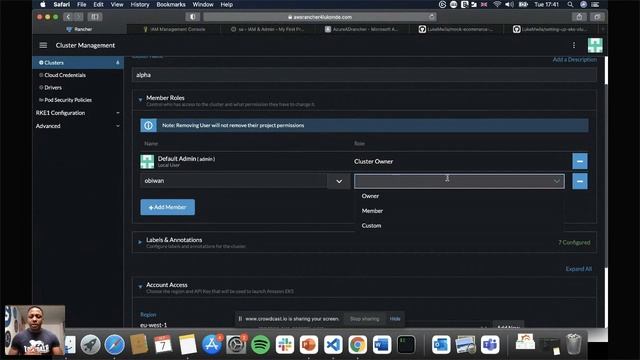This screenshot has height=360, width=640.
Task: Click the 7 Configured label
Action: (x=574, y=242)
